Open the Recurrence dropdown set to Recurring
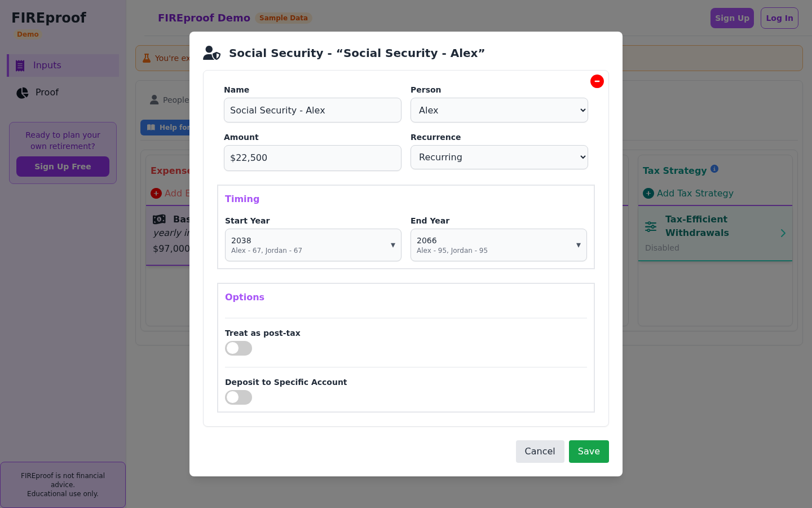 click(x=499, y=157)
